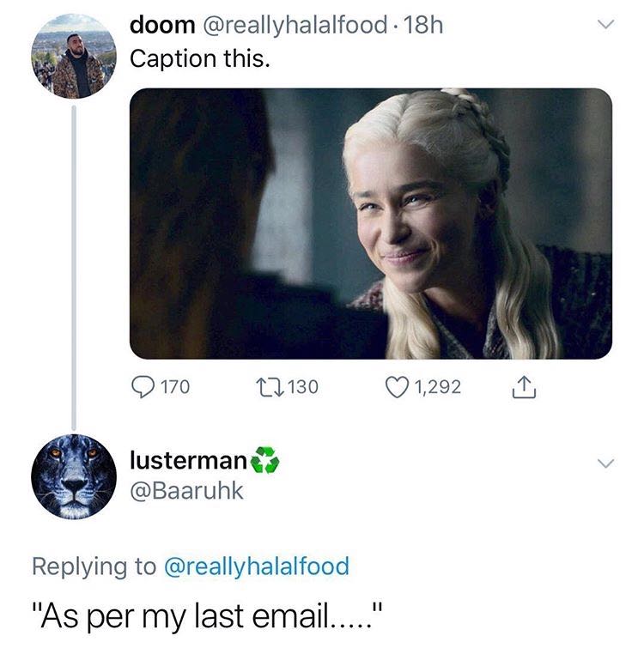Click the green recycle emoji beside lusterman
This screenshot has height=672, width=644.
point(264,460)
